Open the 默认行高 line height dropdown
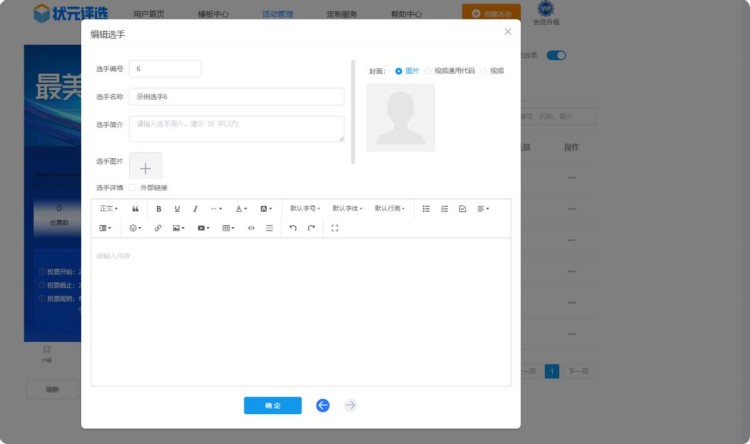The image size is (750, 444). (x=389, y=209)
